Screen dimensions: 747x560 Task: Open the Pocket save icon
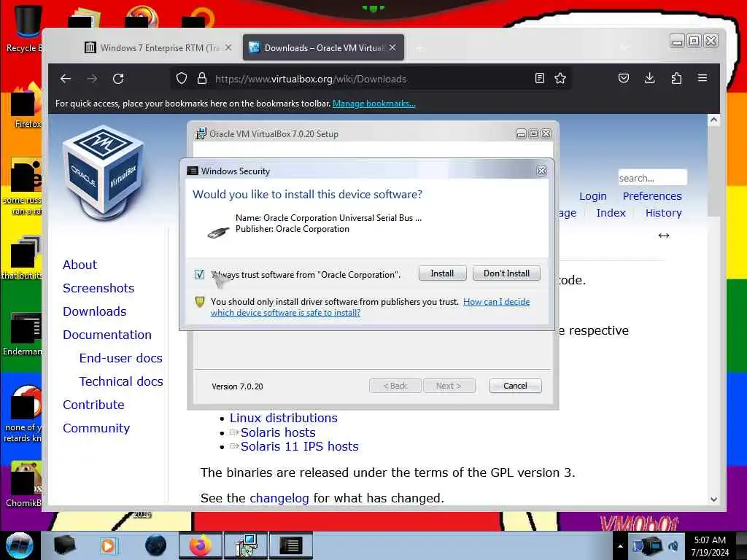pyautogui.click(x=624, y=78)
